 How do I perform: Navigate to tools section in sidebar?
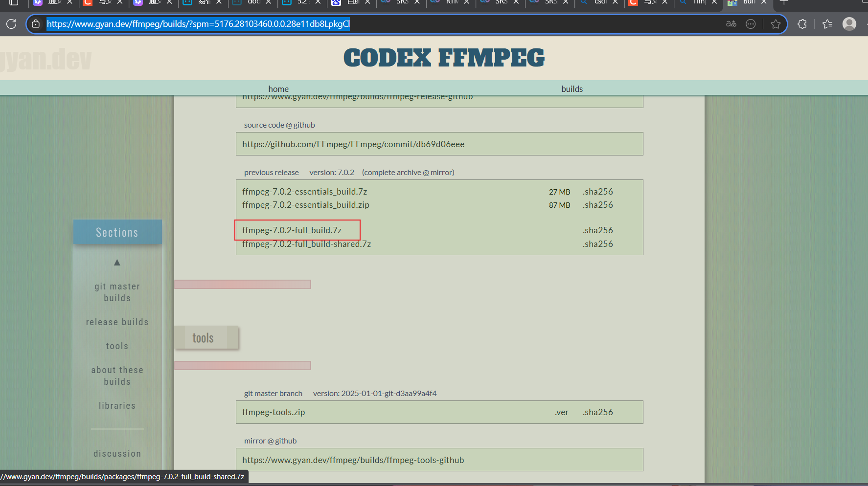click(117, 346)
